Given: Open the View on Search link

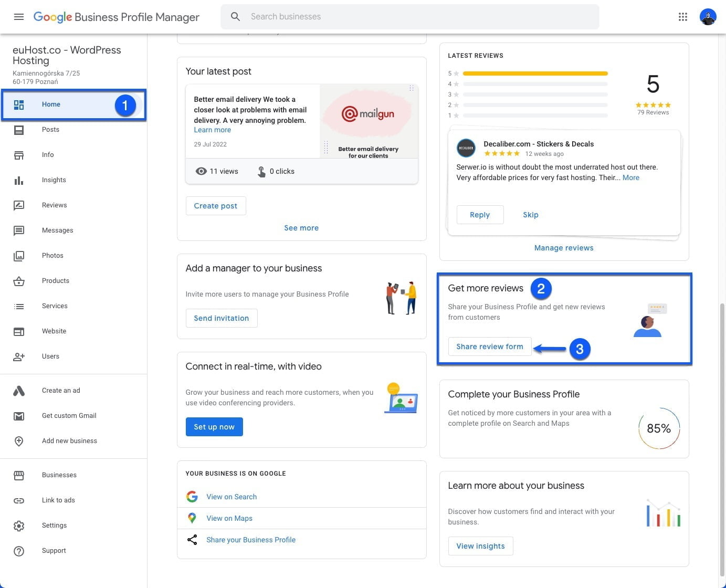Looking at the screenshot, I should click(232, 497).
